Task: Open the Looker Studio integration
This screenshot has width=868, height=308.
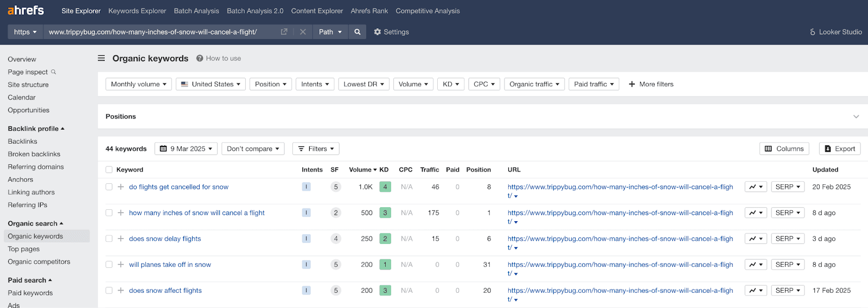Action: pyautogui.click(x=835, y=32)
